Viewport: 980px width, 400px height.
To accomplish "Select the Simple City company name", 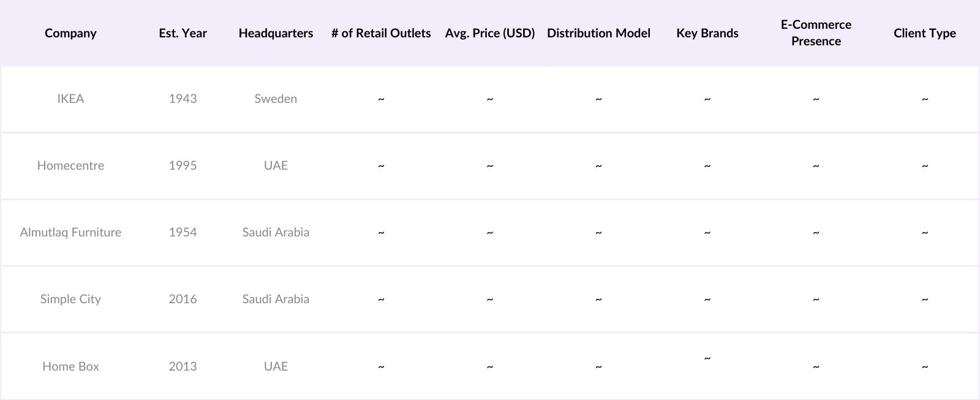I will pos(70,299).
